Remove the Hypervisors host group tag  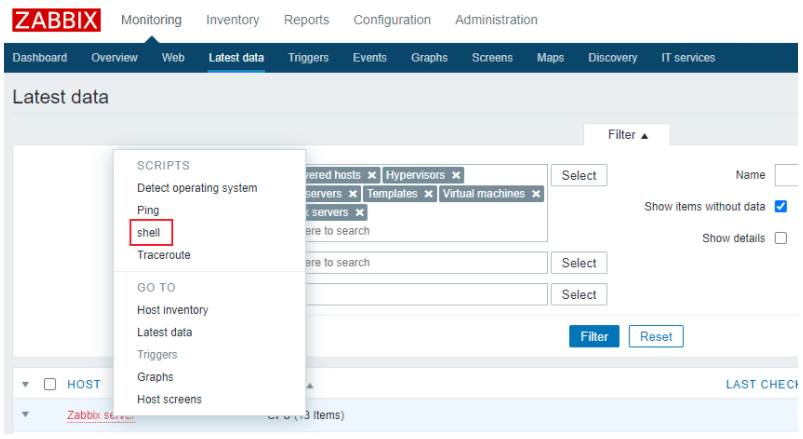click(x=456, y=175)
